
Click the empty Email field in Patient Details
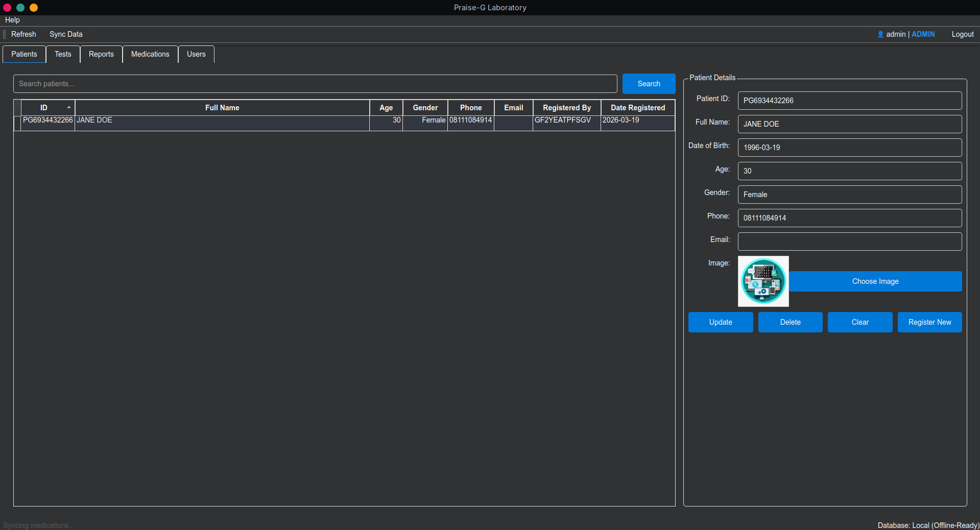click(x=849, y=242)
